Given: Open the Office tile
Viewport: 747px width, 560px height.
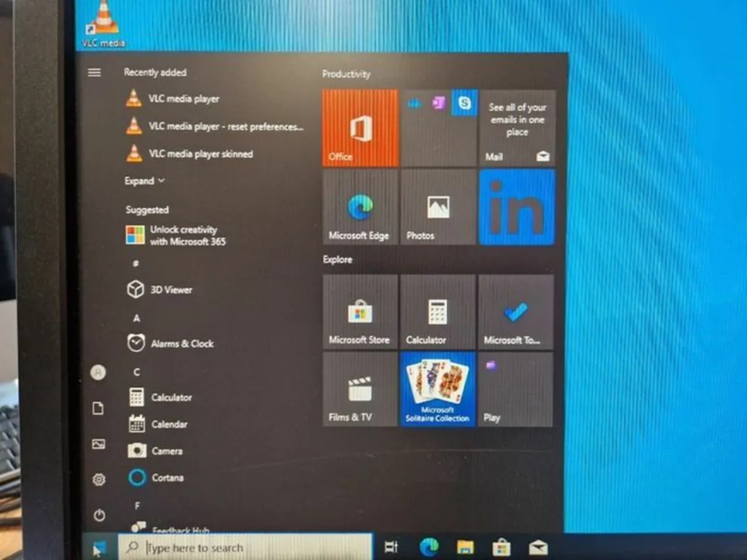Looking at the screenshot, I should point(360,128).
